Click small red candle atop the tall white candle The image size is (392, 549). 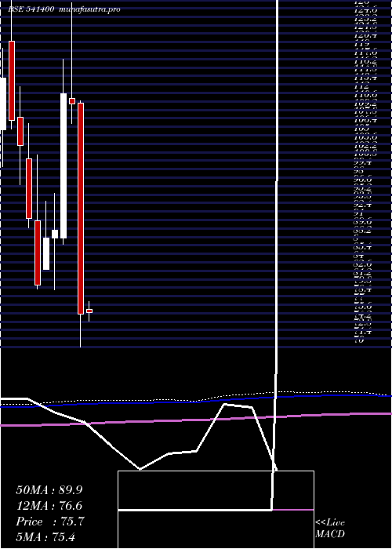point(72,101)
